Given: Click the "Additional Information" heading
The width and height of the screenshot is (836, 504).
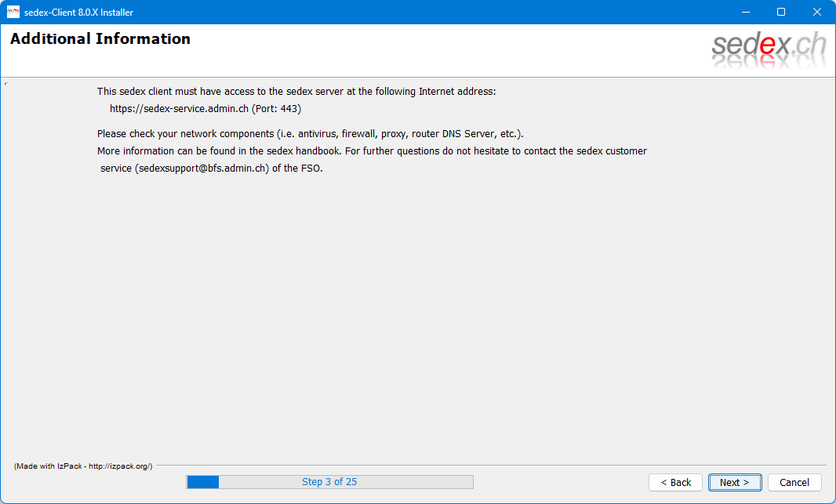Looking at the screenshot, I should [x=100, y=39].
